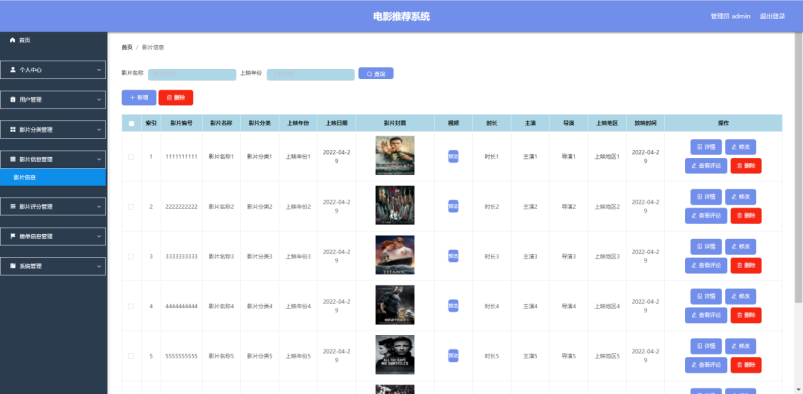Open the 首页 breadcrumb link
The width and height of the screenshot is (803, 394).
[x=126, y=47]
